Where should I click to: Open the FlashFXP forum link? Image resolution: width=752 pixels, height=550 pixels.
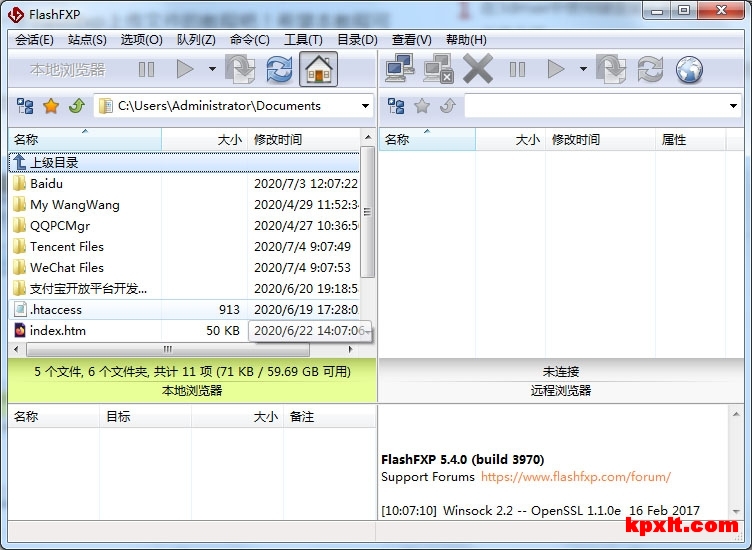click(x=575, y=477)
